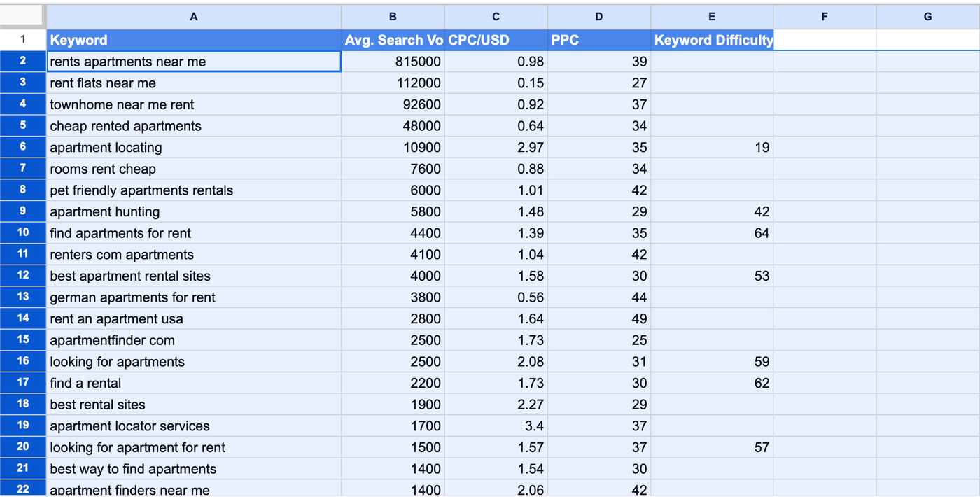This screenshot has height=497, width=980.
Task: Select the cell 'apartmentfinder com'
Action: pos(193,340)
